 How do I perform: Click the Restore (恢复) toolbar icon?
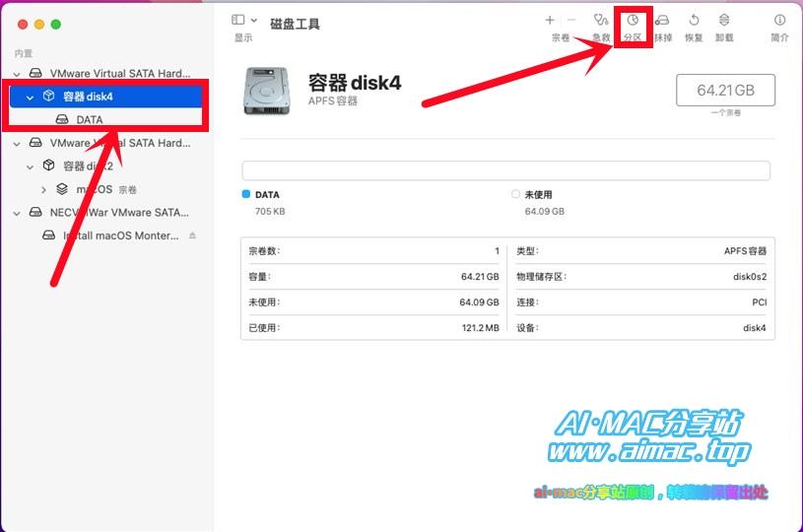coord(694,20)
